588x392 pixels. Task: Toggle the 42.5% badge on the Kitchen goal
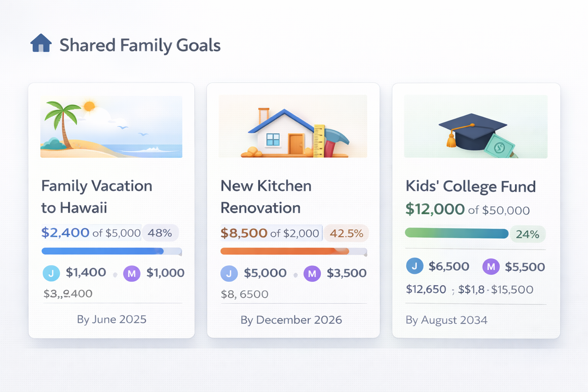pyautogui.click(x=346, y=233)
